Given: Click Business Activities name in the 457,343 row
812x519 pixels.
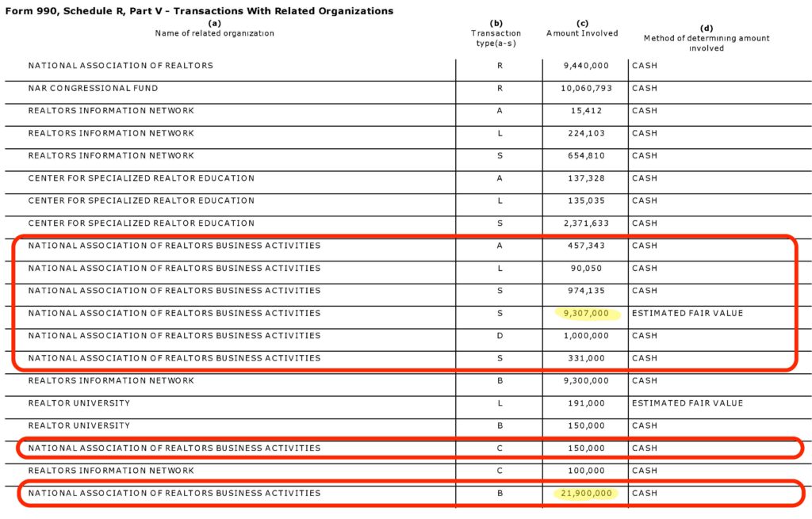Looking at the screenshot, I should (x=174, y=246).
